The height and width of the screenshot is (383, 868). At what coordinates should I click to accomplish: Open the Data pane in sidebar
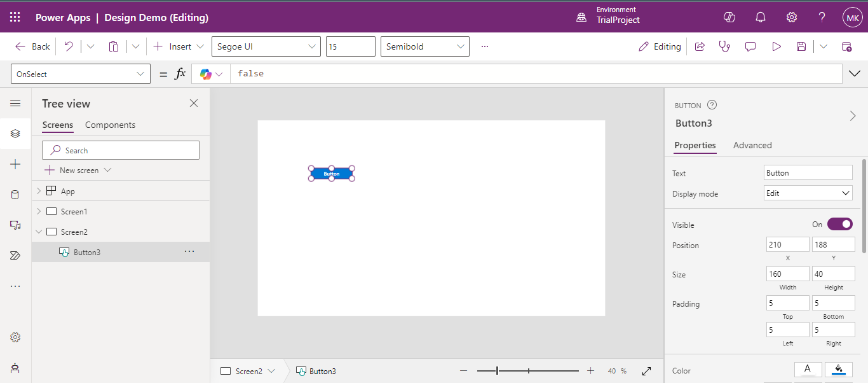click(15, 195)
